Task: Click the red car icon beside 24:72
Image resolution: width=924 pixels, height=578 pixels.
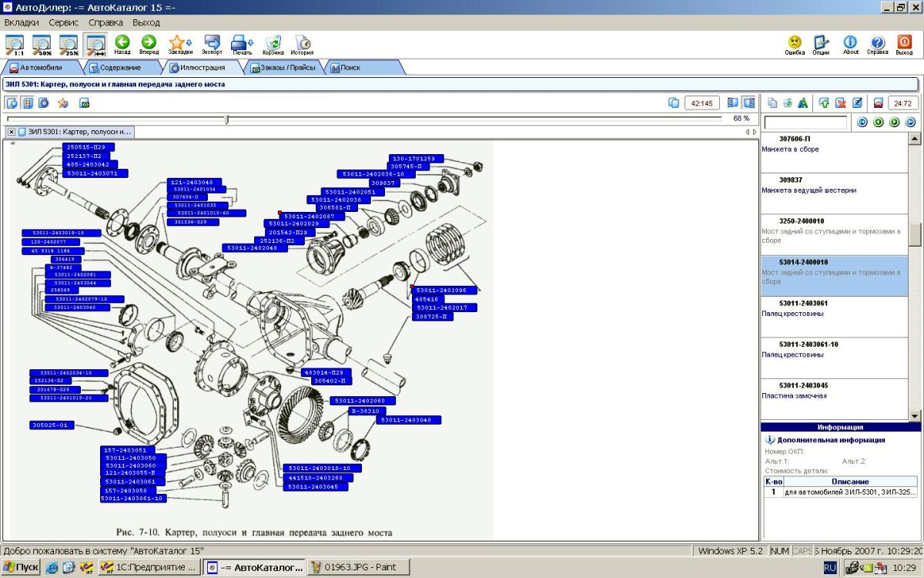Action: click(878, 102)
